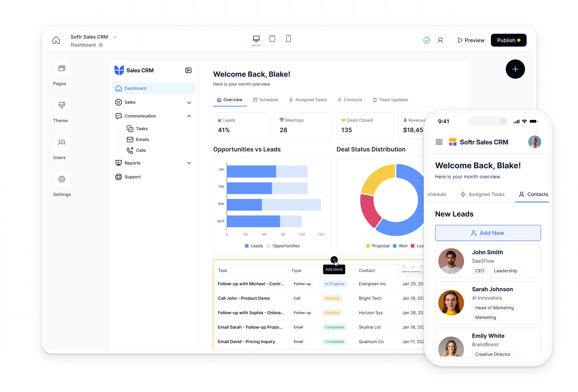Select the Overview tab
578x392 pixels.
(x=230, y=100)
